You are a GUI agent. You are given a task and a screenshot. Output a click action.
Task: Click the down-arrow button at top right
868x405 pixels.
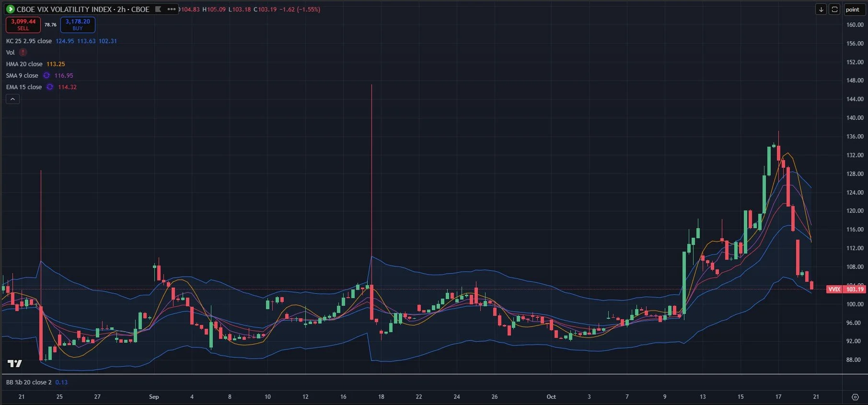[821, 10]
